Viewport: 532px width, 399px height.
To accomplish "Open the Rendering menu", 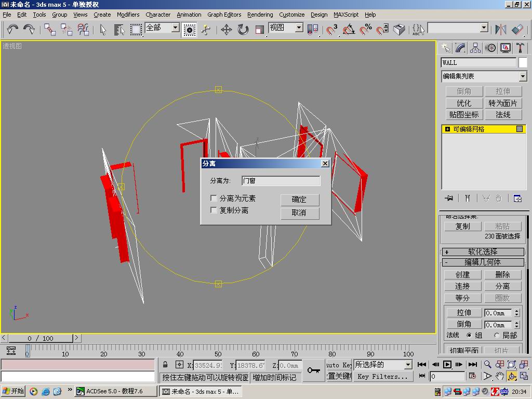I will [260, 15].
